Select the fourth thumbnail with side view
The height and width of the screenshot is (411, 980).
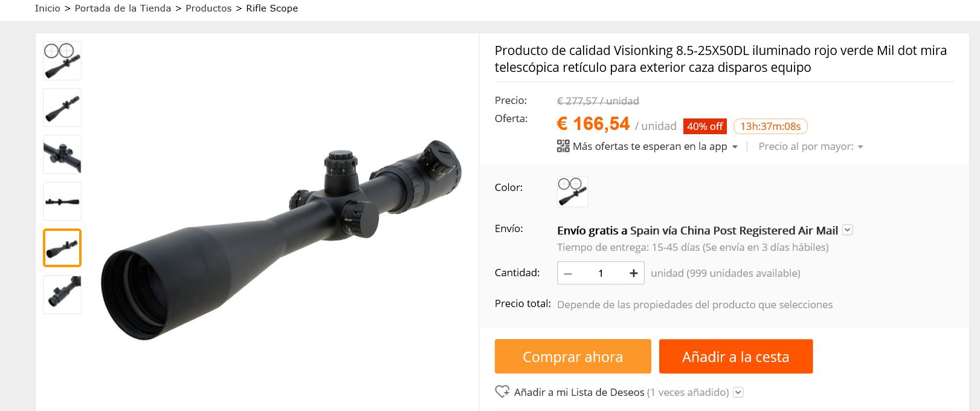62,201
